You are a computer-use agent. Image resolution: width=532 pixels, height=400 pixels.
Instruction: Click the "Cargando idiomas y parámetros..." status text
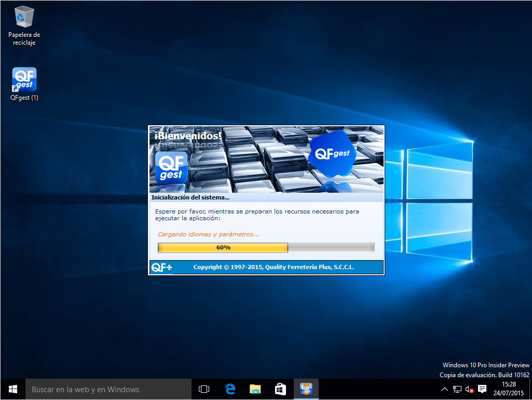(208, 234)
